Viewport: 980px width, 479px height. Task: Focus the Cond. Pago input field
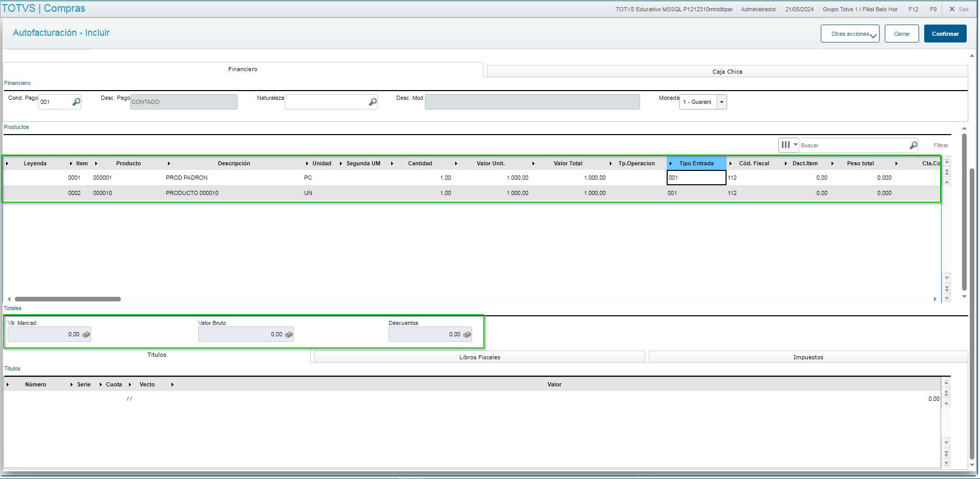(x=55, y=102)
